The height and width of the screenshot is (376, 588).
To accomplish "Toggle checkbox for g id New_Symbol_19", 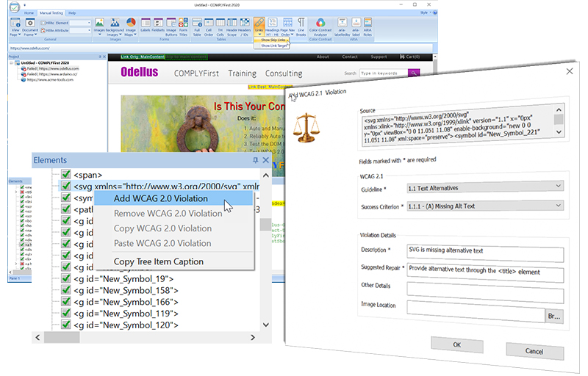I will click(66, 278).
